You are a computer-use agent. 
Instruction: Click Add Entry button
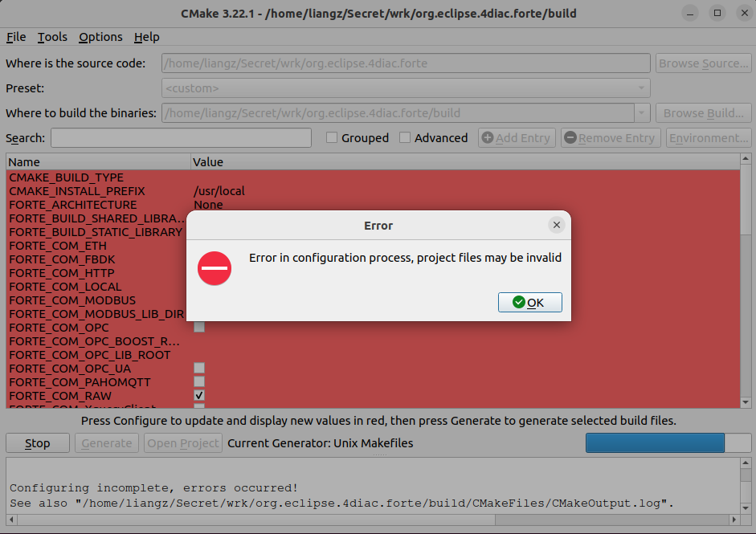pos(517,138)
